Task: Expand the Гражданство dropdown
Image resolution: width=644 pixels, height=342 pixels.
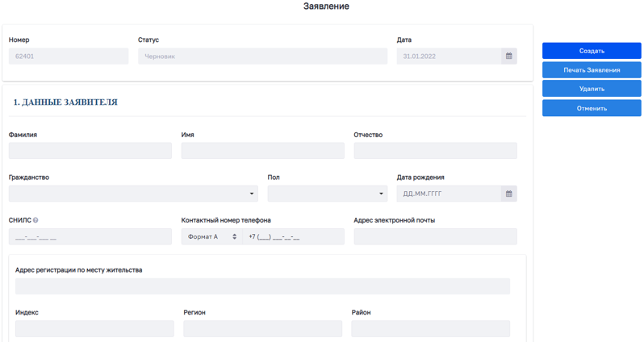Action: [x=133, y=194]
